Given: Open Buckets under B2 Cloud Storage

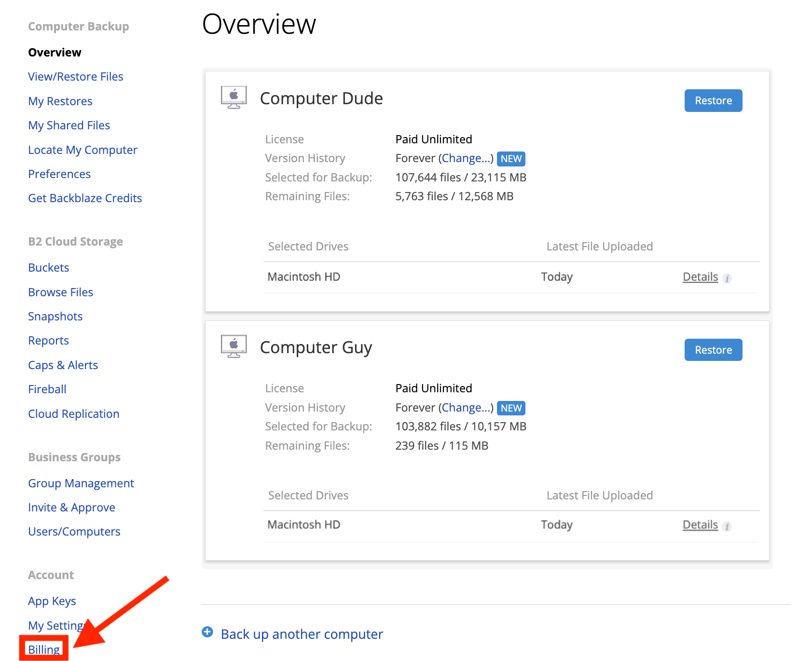Looking at the screenshot, I should pyautogui.click(x=49, y=268).
